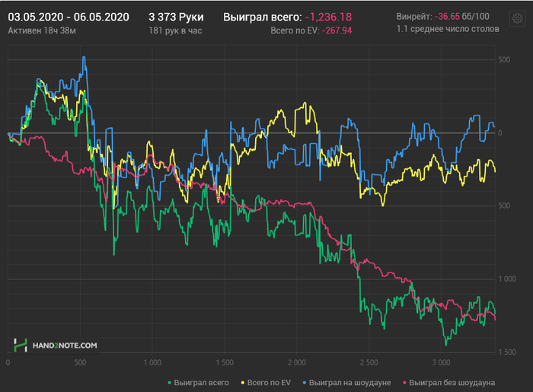Click the y-axis label 0
The height and width of the screenshot is (392, 533).
(x=500, y=132)
